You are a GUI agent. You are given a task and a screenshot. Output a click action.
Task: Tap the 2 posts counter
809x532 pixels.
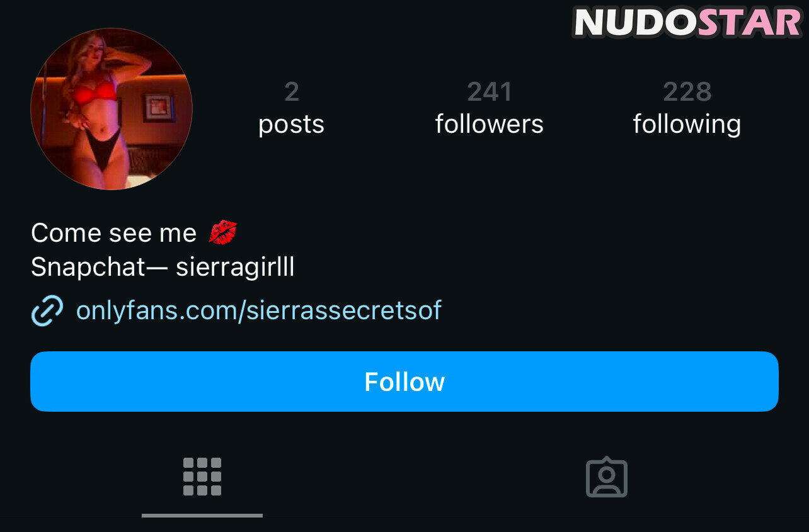(291, 108)
